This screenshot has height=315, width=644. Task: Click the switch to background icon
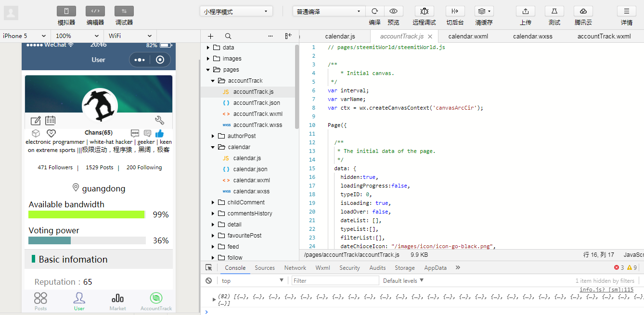coord(455,11)
